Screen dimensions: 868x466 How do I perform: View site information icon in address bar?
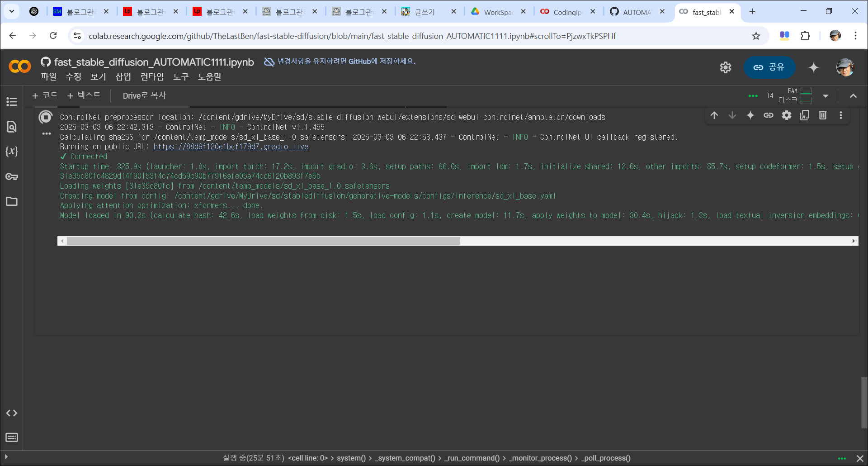click(77, 36)
